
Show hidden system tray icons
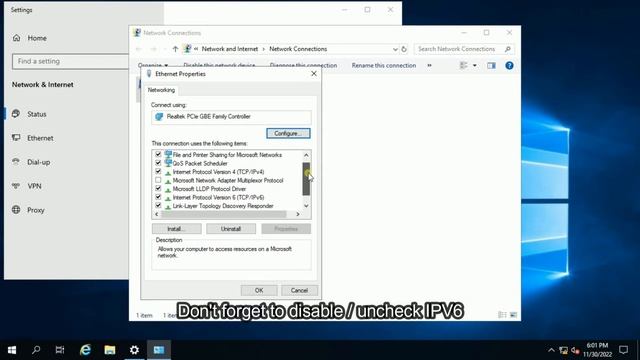[551, 350]
